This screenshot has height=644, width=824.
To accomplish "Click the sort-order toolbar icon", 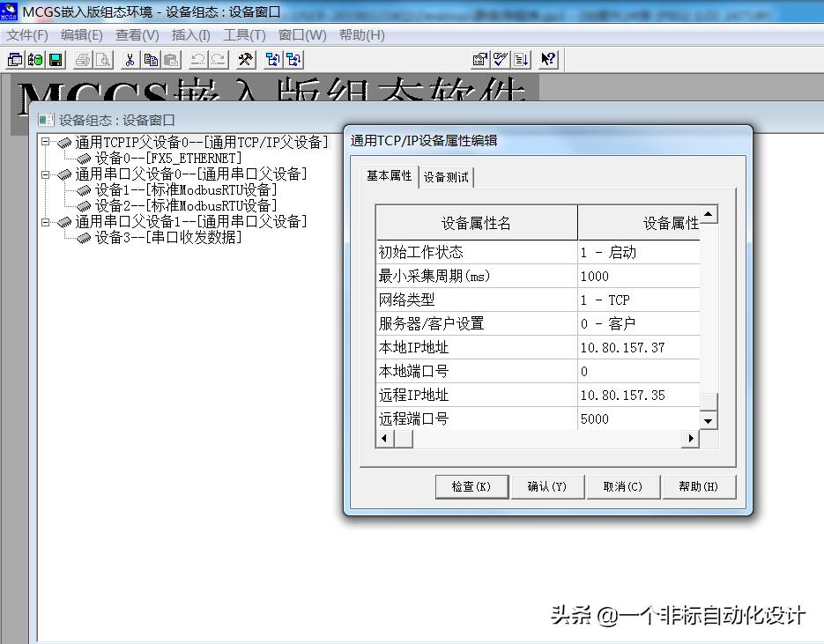I will 521,60.
